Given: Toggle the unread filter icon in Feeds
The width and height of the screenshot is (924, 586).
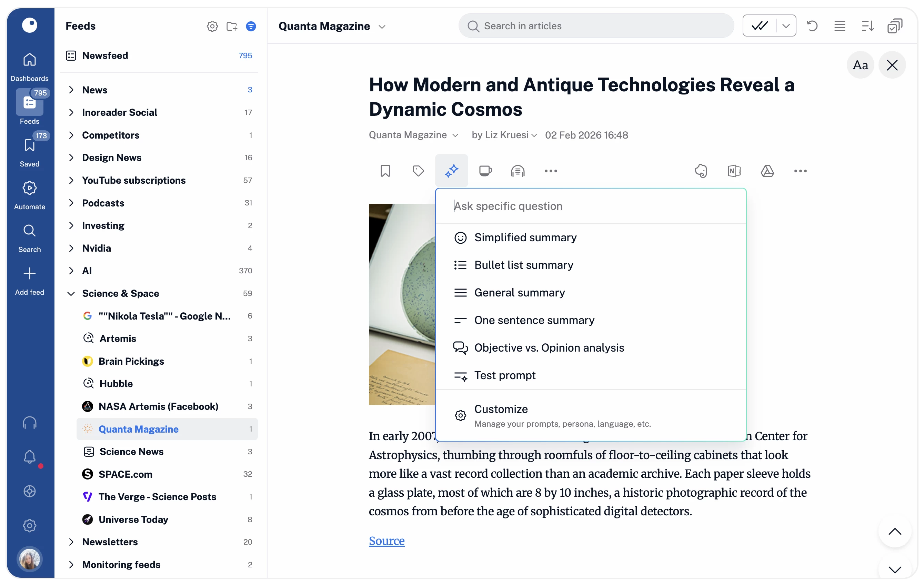Looking at the screenshot, I should pos(251,26).
